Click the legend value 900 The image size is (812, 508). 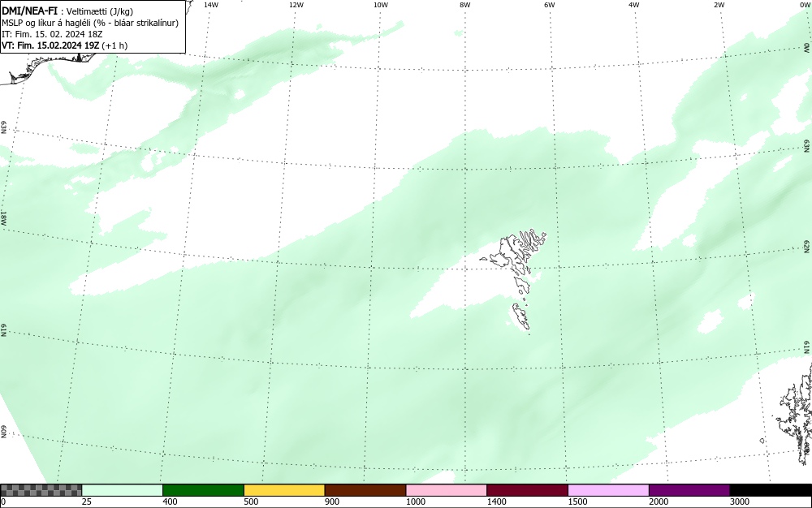coord(332,502)
